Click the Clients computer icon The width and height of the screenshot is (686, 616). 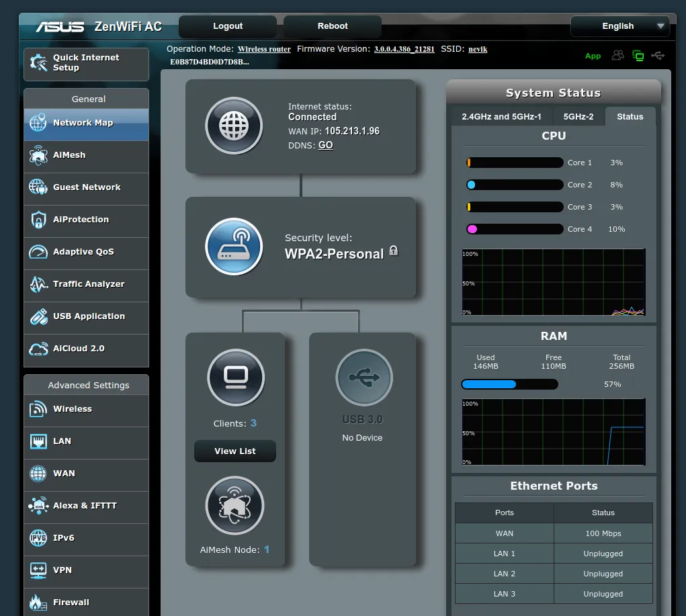click(x=236, y=378)
